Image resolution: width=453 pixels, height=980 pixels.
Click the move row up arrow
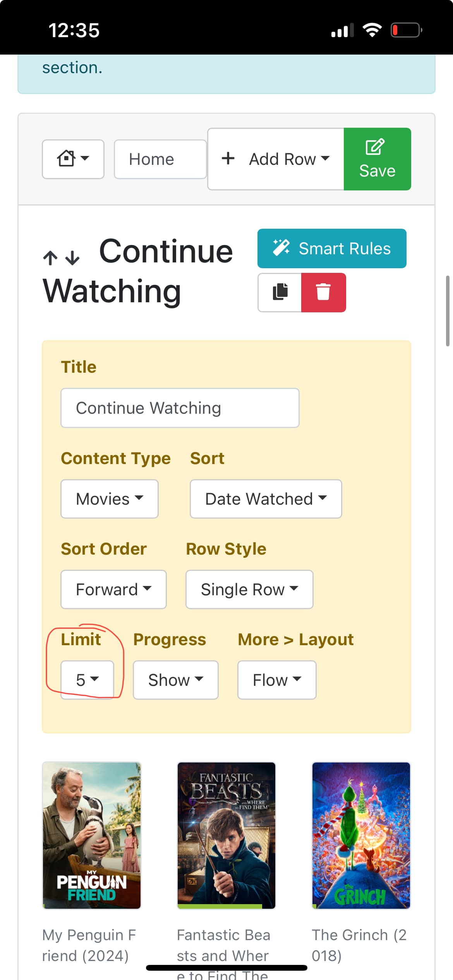coord(50,258)
